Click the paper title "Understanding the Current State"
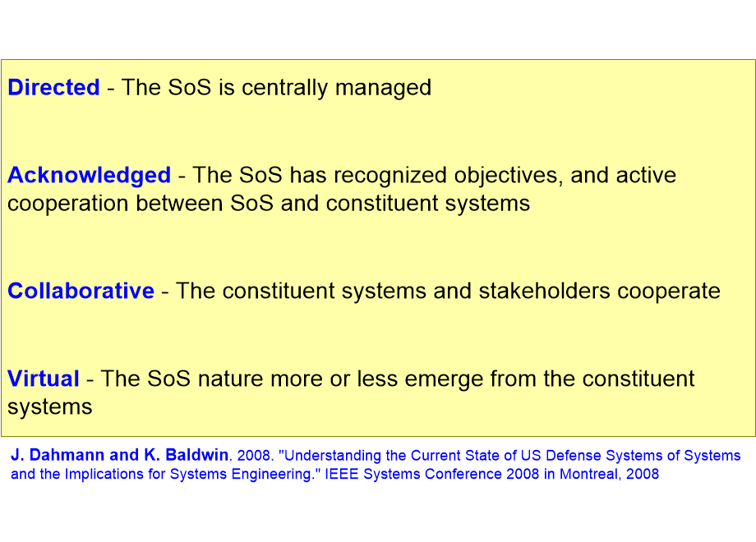 391,455
